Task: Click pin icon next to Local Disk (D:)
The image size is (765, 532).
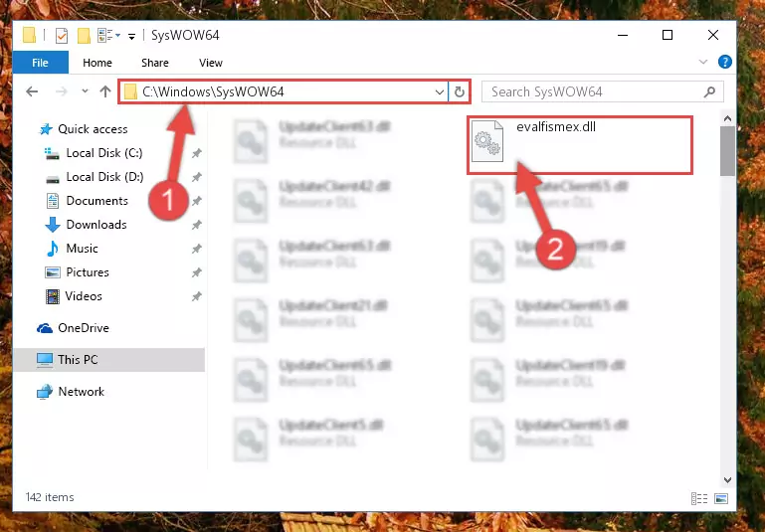Action: 197,177
